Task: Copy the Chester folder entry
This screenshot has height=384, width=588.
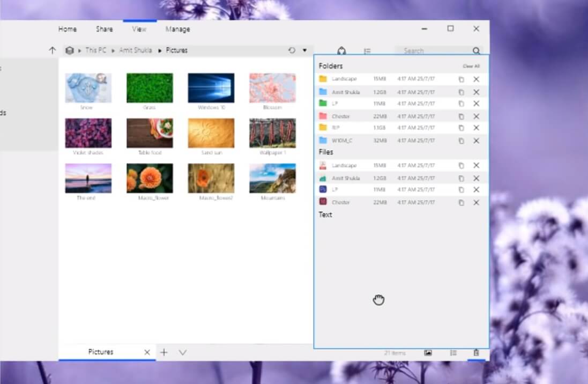Action: click(x=462, y=116)
